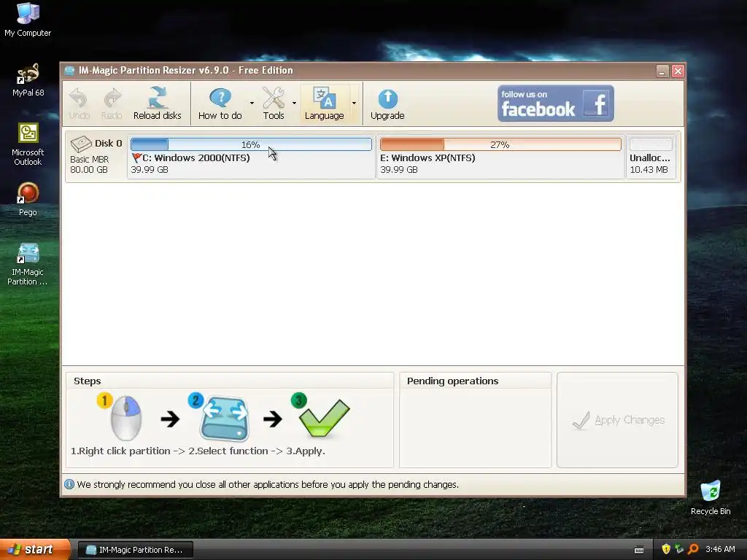Click the 27% usage bar of E:
Image resolution: width=747 pixels, height=560 pixels.
click(x=500, y=144)
